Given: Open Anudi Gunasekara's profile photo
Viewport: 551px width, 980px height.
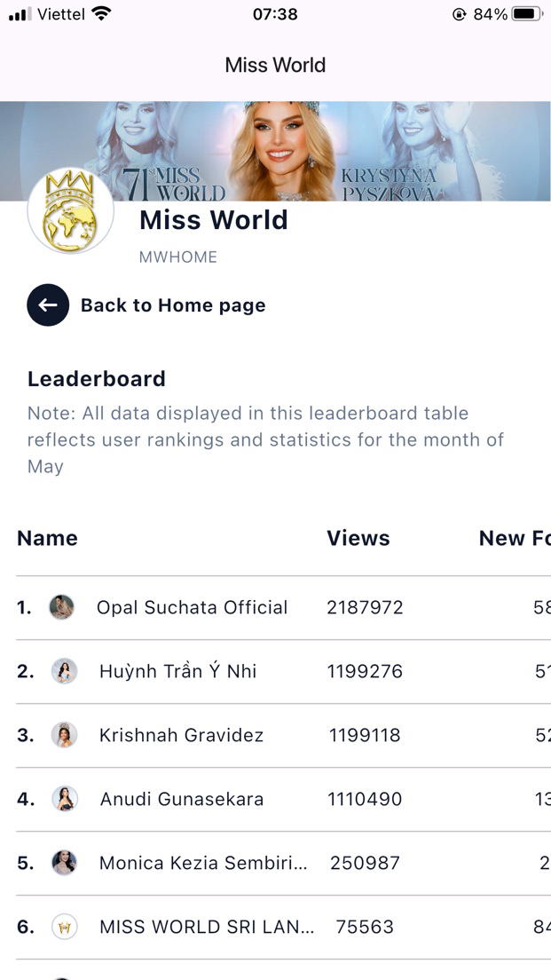Looking at the screenshot, I should click(x=64, y=799).
